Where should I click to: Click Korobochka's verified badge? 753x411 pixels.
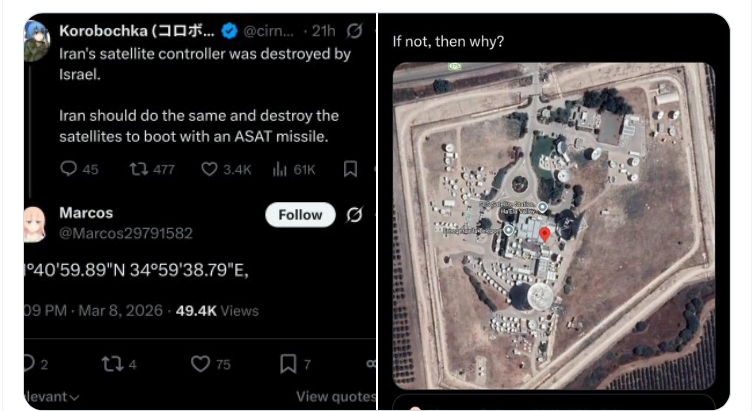point(228,32)
